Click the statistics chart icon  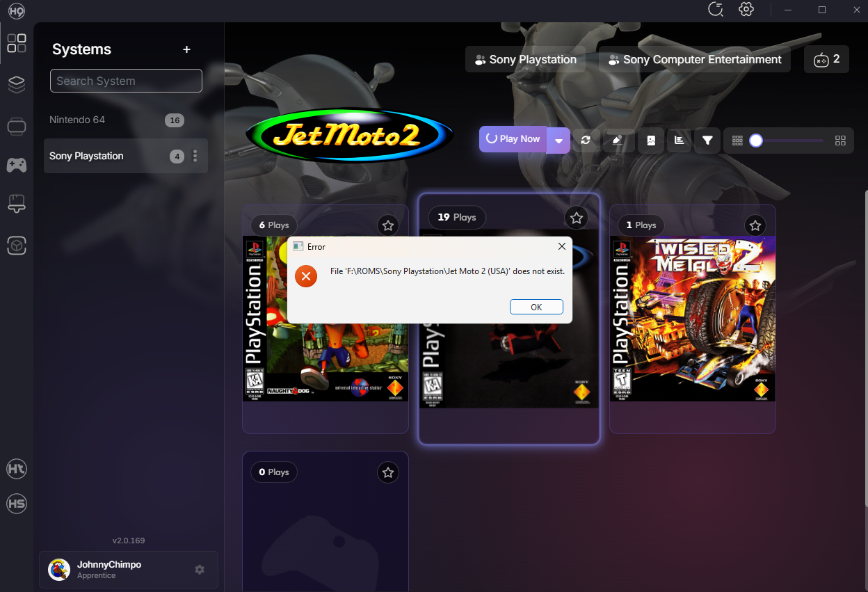tap(679, 140)
